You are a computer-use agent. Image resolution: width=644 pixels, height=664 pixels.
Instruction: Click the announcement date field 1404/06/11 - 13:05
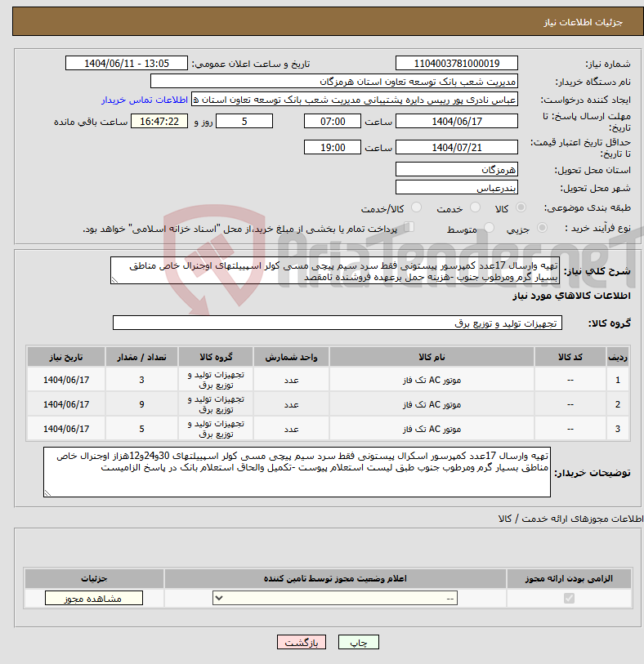[126, 64]
